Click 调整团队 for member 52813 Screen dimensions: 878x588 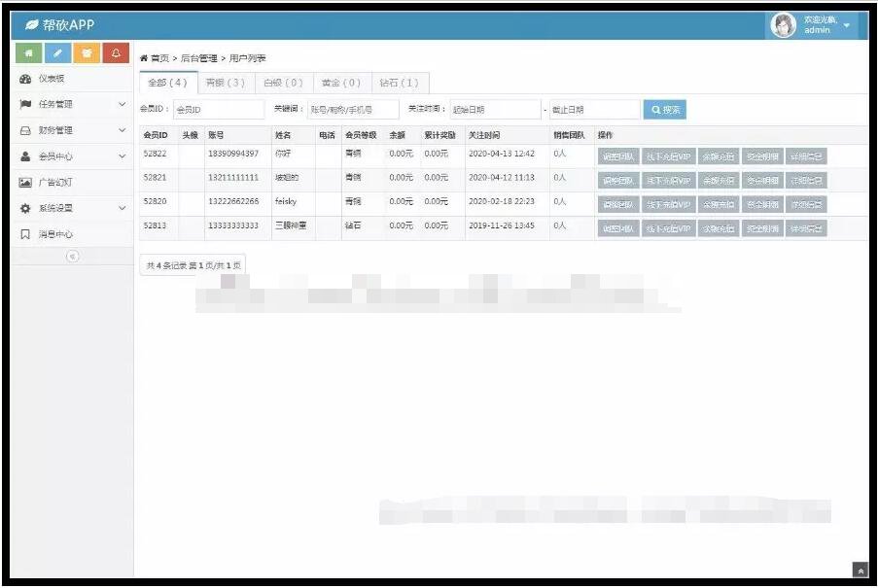pos(618,228)
